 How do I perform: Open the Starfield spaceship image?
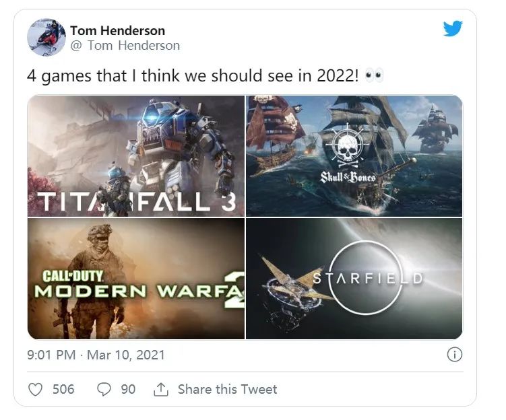(x=354, y=279)
